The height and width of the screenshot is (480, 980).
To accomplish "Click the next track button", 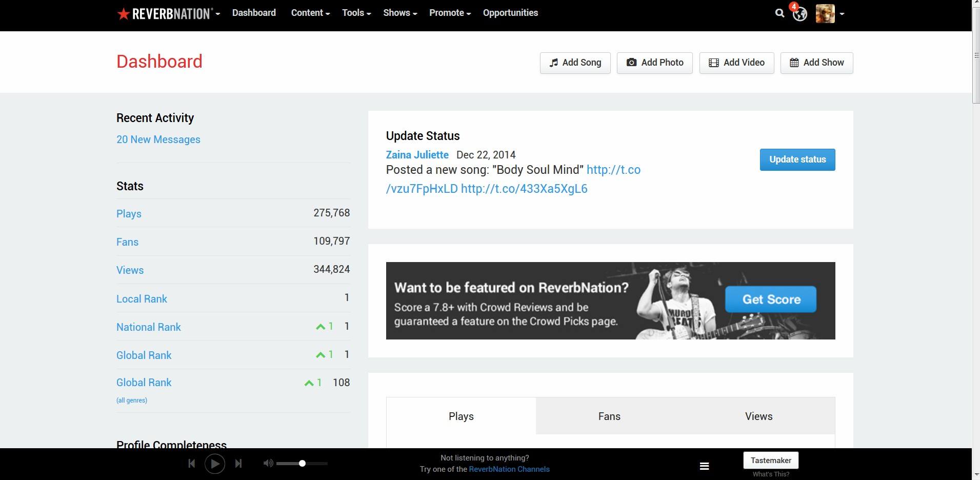I will click(x=238, y=464).
